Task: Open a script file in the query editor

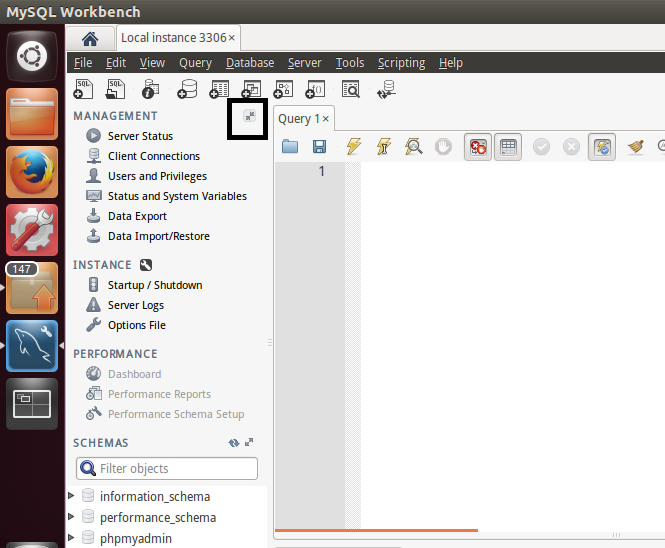Action: click(x=290, y=146)
